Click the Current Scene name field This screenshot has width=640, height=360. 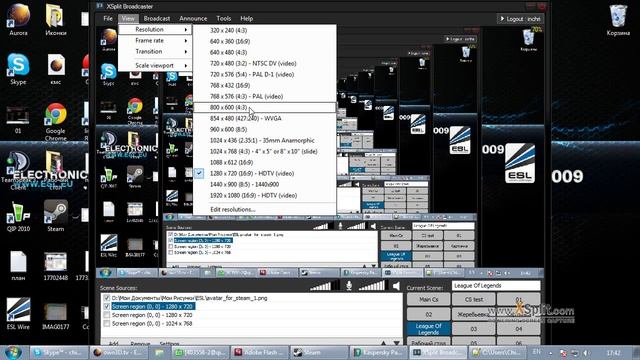tap(496, 286)
